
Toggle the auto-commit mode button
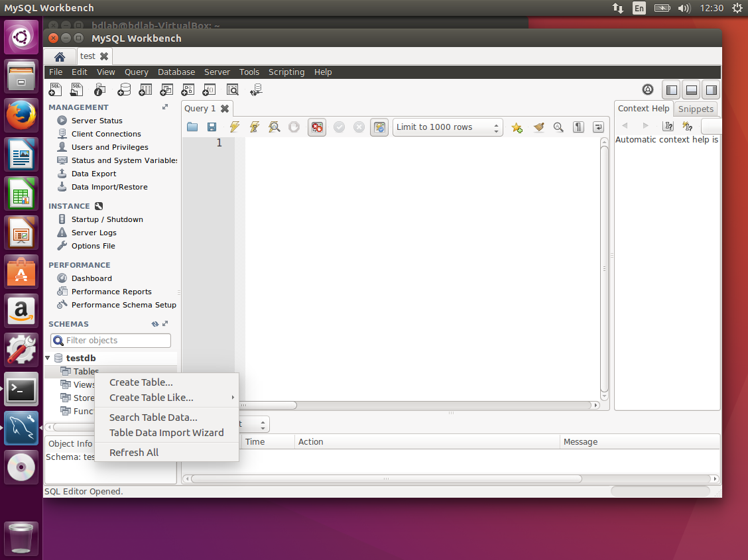tap(379, 127)
